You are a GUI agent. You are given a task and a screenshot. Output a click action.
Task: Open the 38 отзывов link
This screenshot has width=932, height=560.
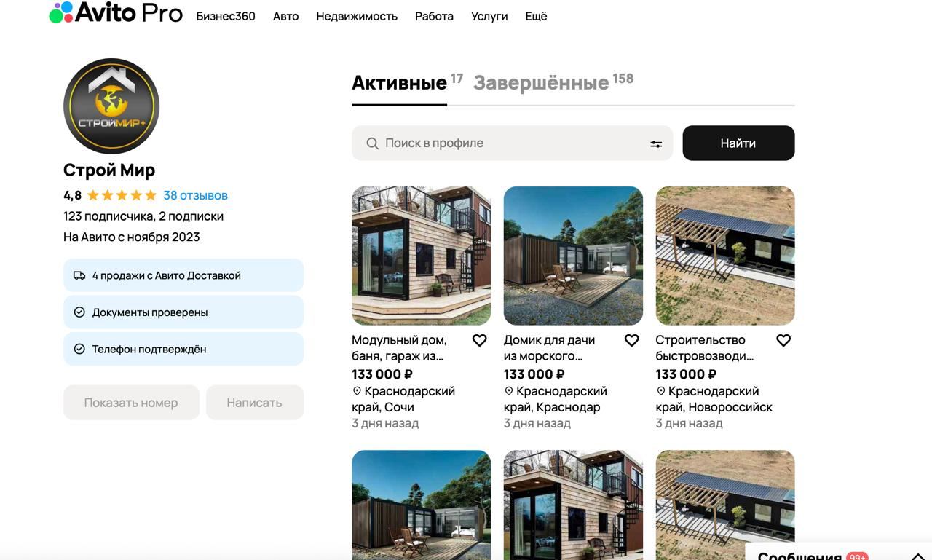coord(195,195)
